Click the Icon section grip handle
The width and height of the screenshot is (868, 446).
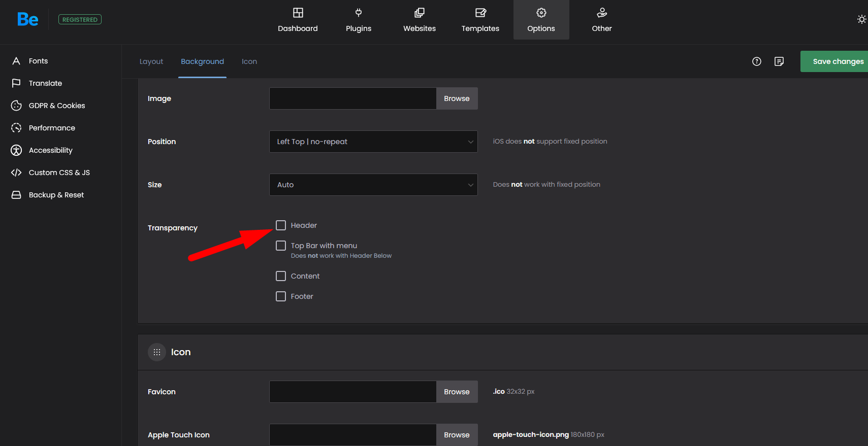(157, 352)
